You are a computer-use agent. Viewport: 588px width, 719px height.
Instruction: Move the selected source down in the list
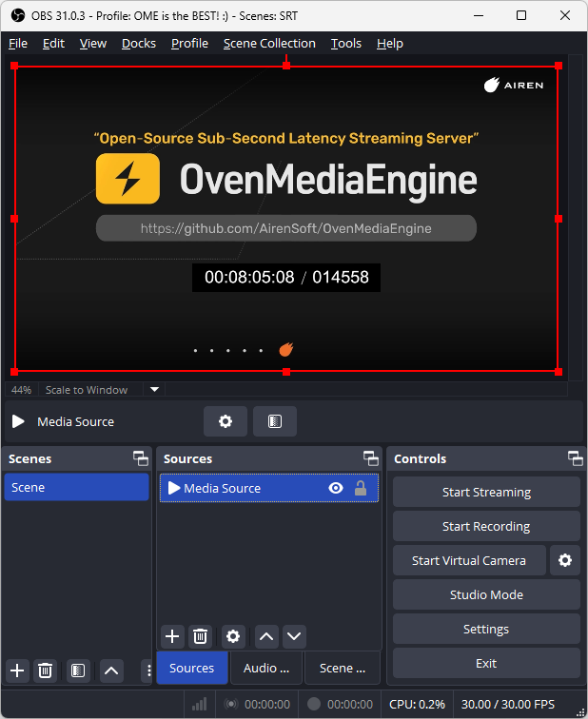[x=294, y=636]
